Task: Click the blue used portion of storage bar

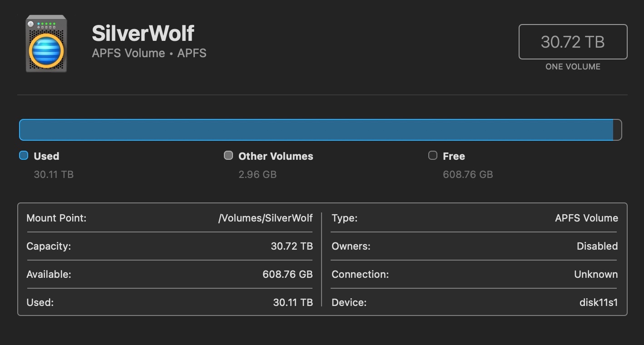Action: click(x=316, y=130)
